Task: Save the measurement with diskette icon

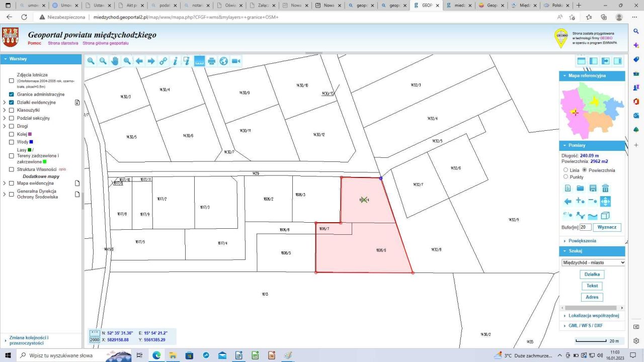Action: coord(593,188)
